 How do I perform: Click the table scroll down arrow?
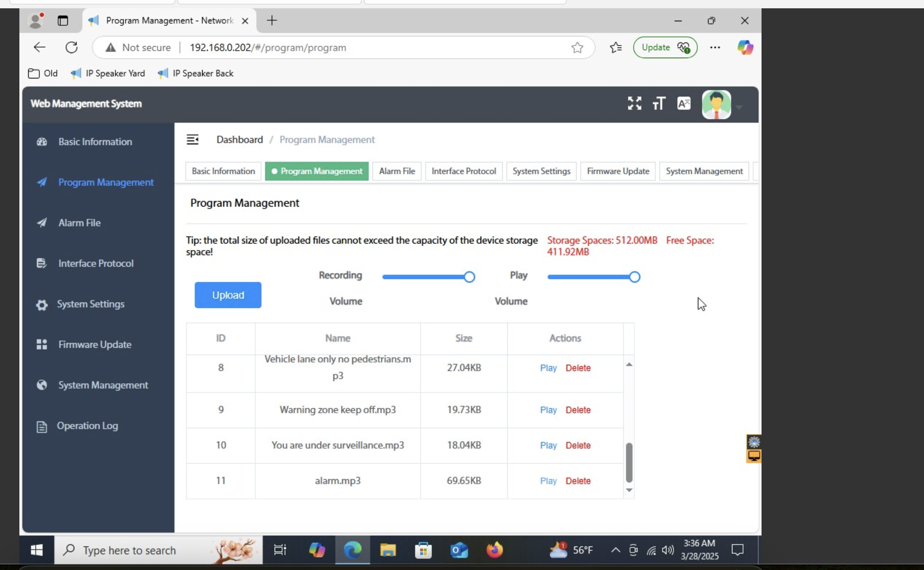629,490
